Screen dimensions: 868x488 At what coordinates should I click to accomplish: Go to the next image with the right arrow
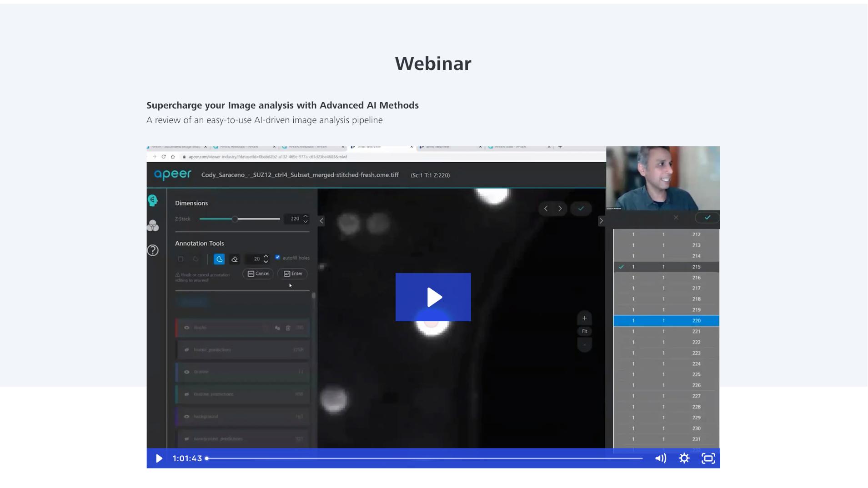coord(560,209)
